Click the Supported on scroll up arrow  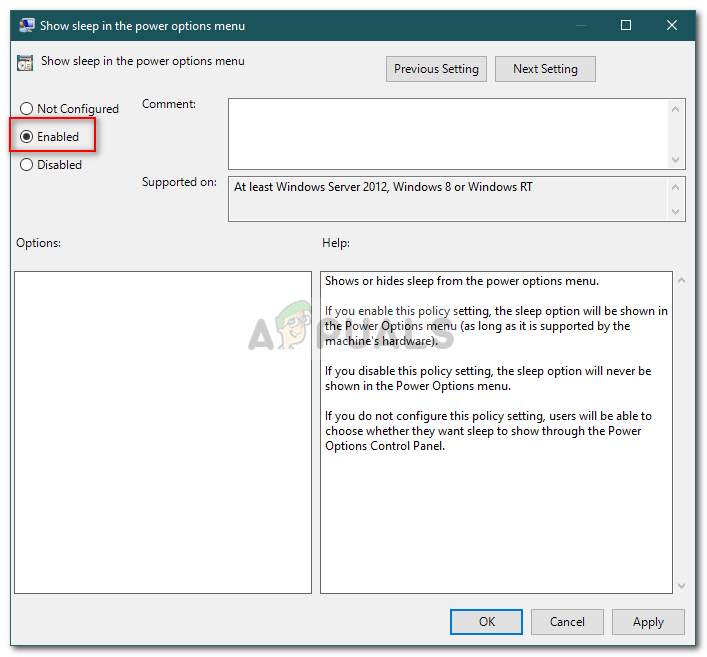point(675,187)
